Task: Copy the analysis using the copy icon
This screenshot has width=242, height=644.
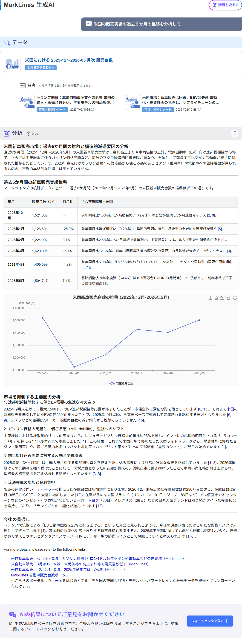Action: pos(234,133)
